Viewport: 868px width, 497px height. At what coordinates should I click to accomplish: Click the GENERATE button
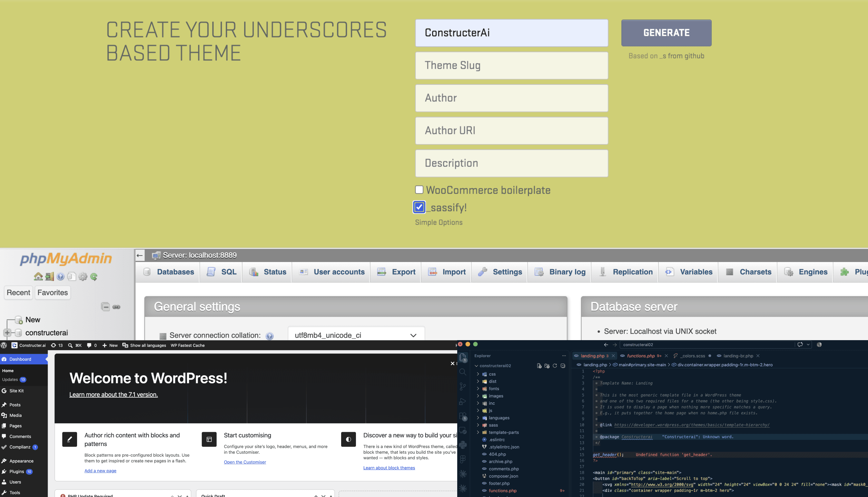tap(666, 33)
